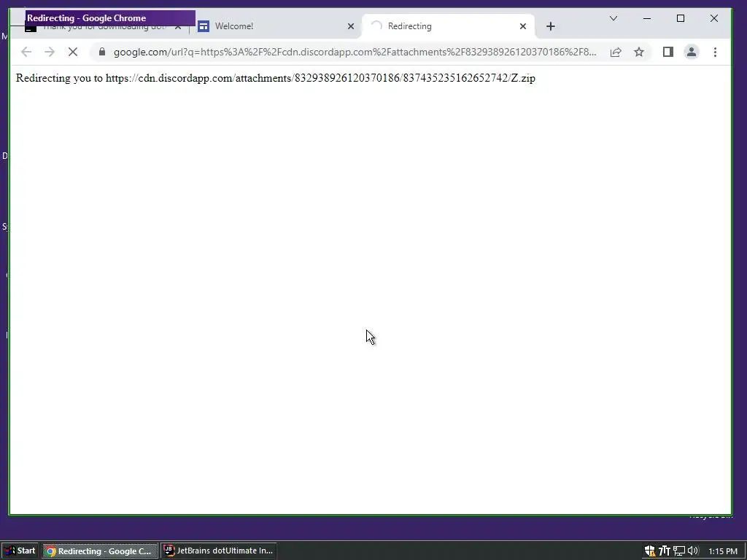Open the security shield tray icon
Screen dimensions: 747x560
coord(650,551)
